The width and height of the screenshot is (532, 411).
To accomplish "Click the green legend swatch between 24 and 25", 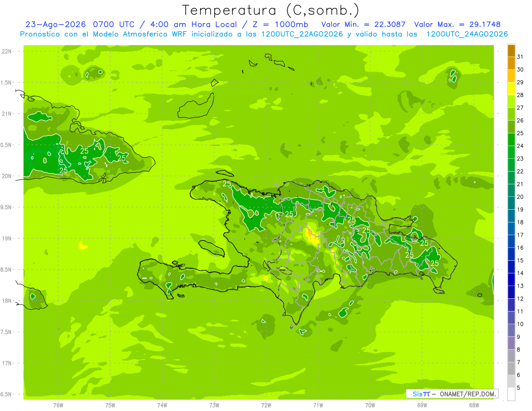I will point(511,140).
